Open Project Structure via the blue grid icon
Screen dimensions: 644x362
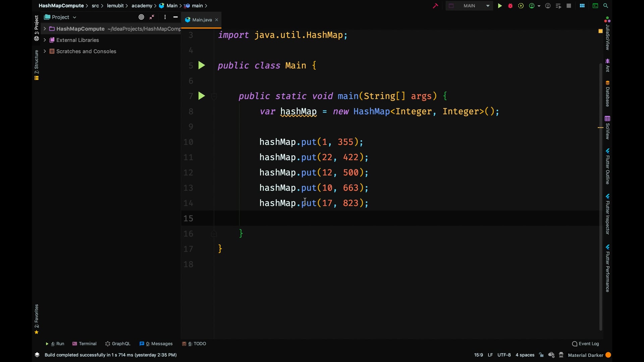582,6
